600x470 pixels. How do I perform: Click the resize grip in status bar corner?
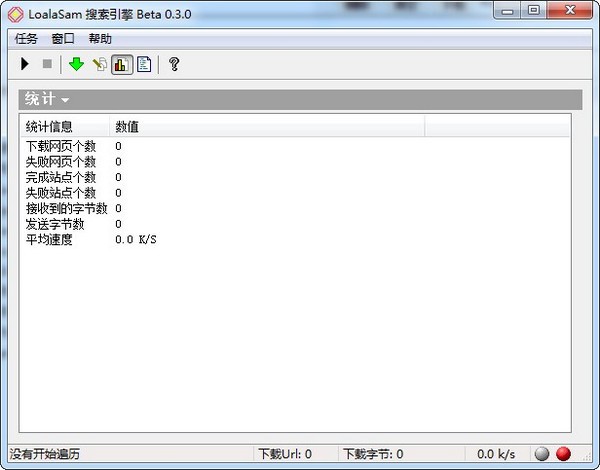pyautogui.click(x=587, y=456)
